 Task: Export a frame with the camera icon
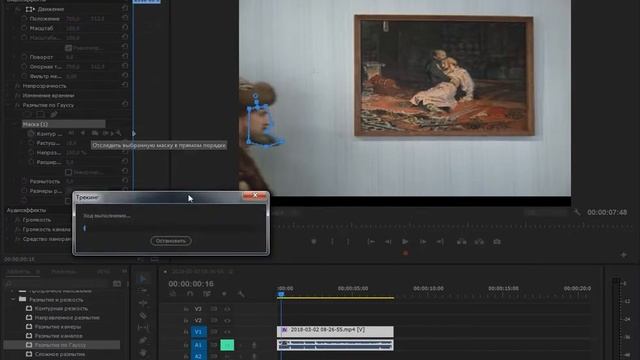click(497, 242)
